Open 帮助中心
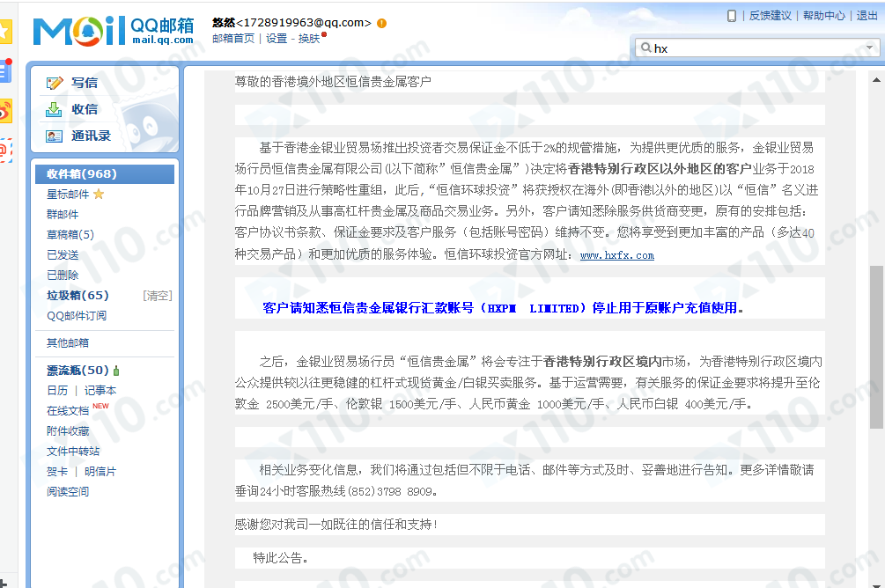 [824, 16]
